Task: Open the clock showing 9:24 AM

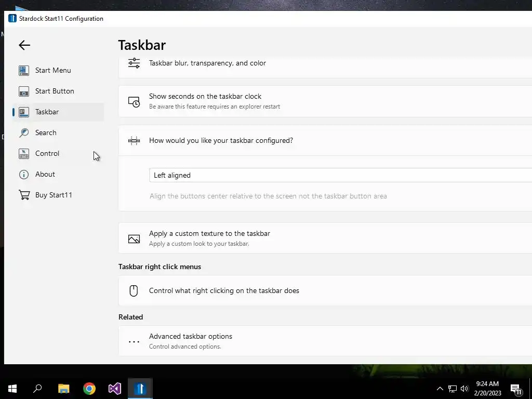Action: point(487,389)
